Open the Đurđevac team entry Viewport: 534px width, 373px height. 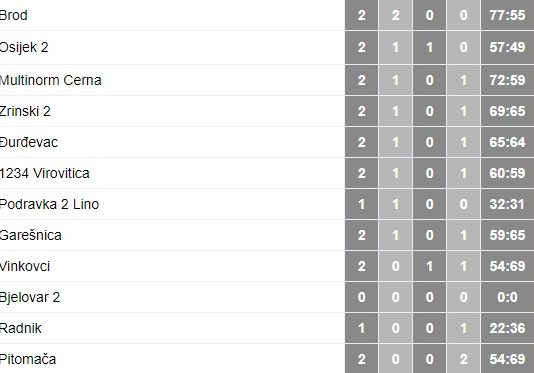click(x=29, y=142)
